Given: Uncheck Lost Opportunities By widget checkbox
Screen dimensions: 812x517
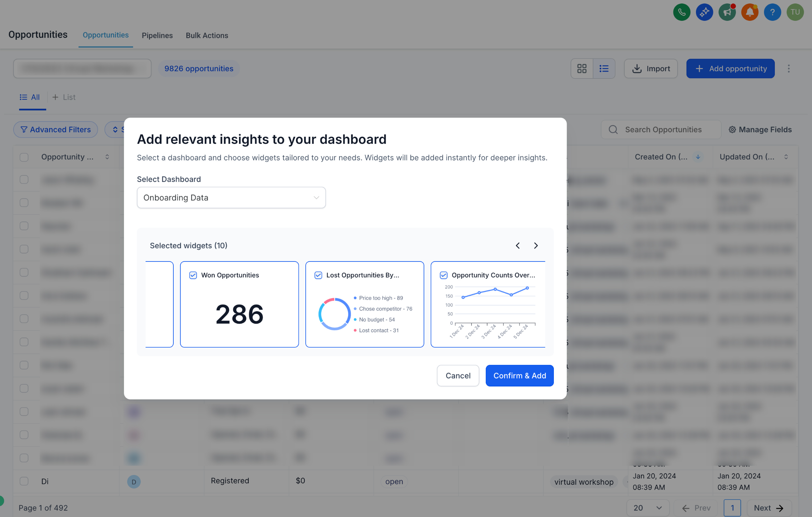Looking at the screenshot, I should tap(318, 275).
